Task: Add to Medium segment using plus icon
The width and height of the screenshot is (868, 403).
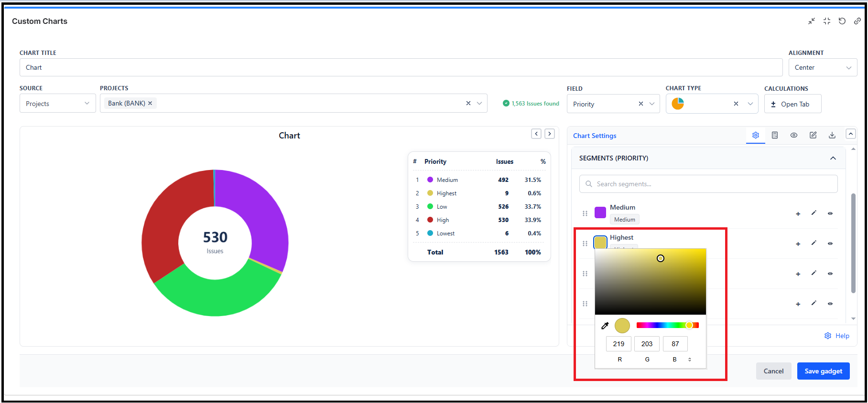Action: pos(798,214)
